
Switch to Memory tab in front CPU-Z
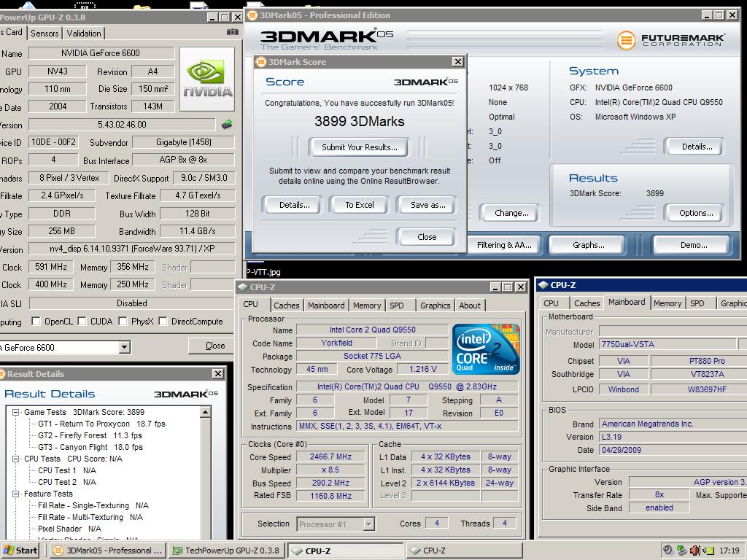click(x=367, y=306)
